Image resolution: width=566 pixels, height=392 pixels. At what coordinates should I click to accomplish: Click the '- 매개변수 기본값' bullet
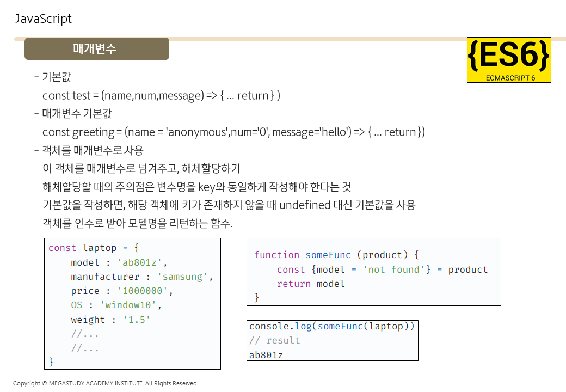click(x=73, y=113)
